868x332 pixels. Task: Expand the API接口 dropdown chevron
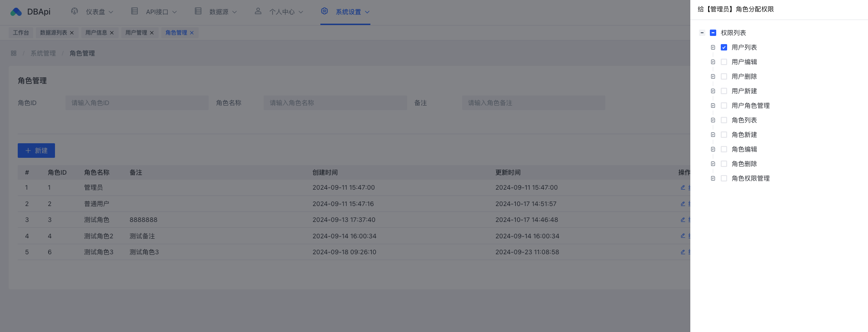pos(175,12)
